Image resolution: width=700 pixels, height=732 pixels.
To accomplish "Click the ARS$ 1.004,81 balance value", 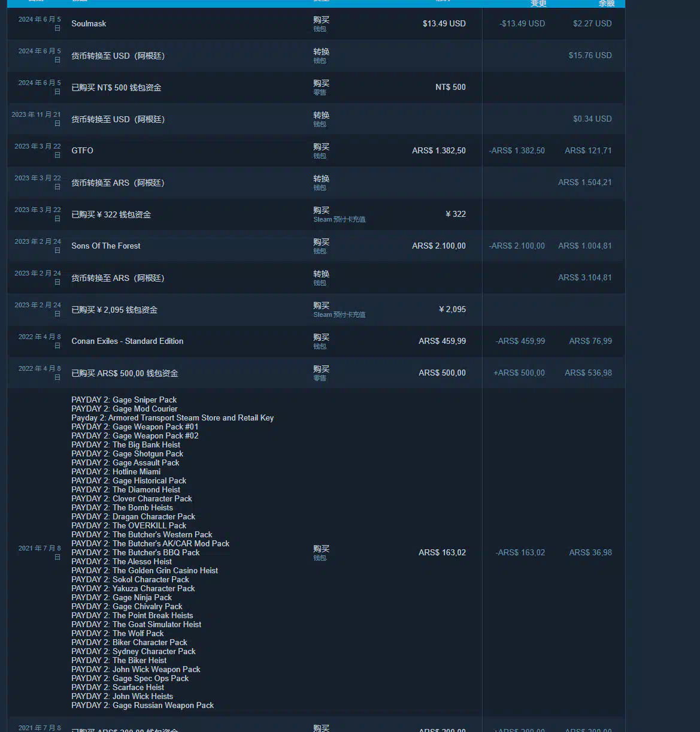I will (x=585, y=246).
